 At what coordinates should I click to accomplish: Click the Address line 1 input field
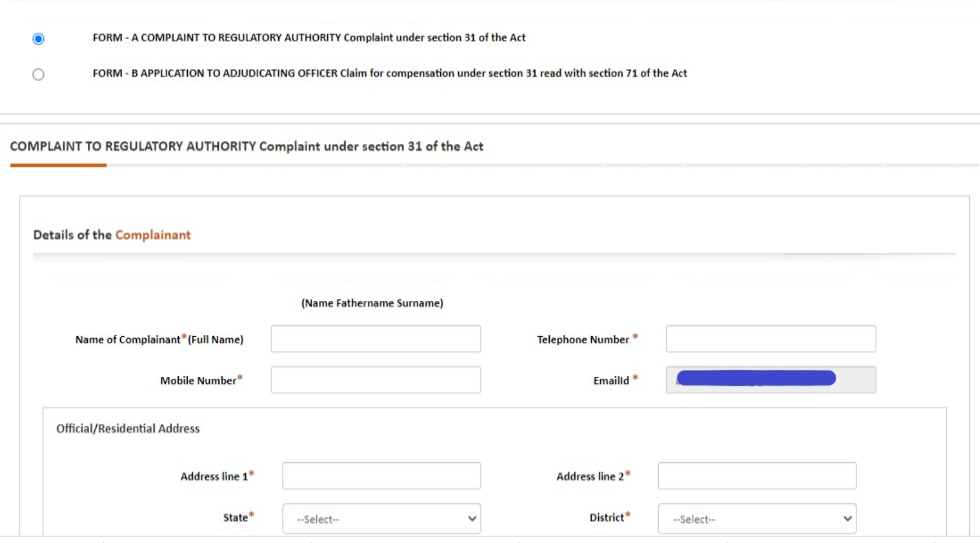coord(381,475)
